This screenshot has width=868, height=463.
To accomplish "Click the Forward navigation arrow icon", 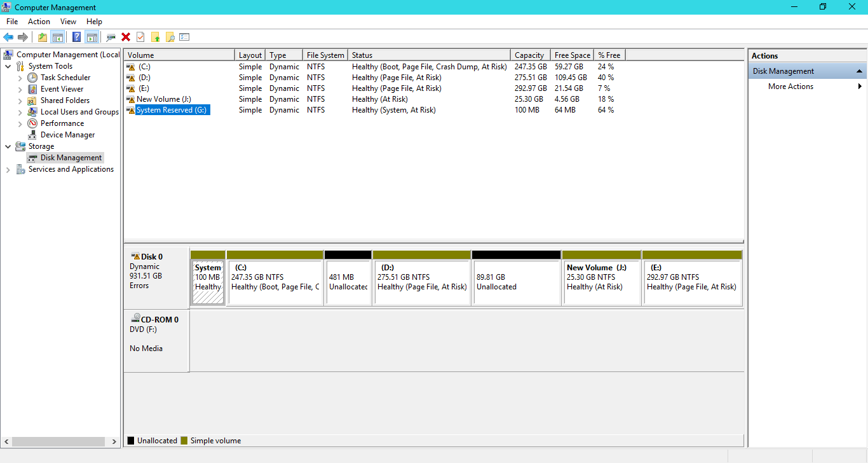I will [x=24, y=36].
